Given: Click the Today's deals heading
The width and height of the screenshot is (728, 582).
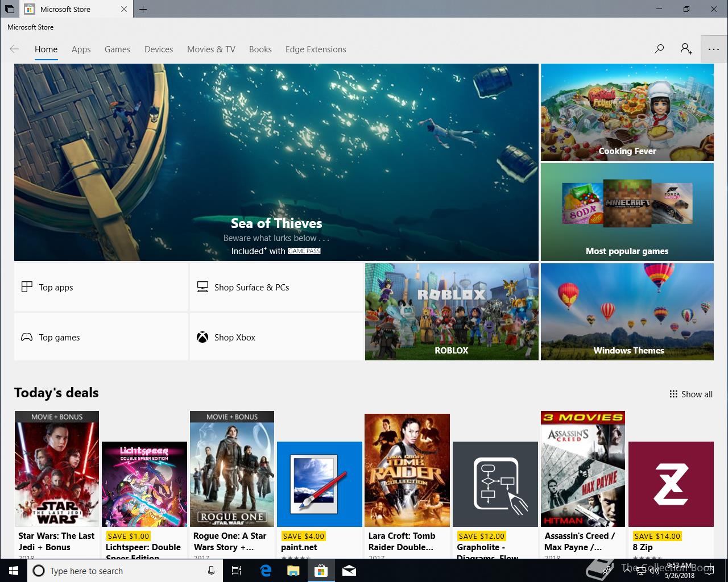Looking at the screenshot, I should (x=56, y=393).
